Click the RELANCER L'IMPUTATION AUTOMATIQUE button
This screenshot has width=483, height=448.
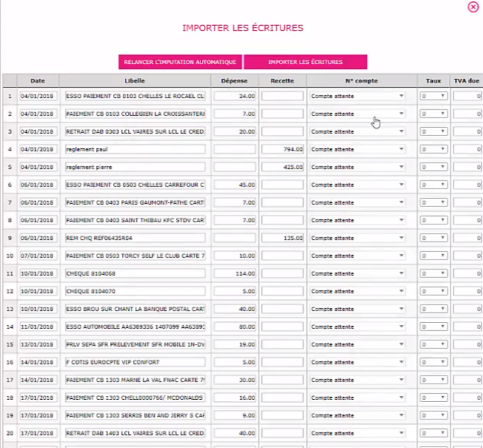click(179, 62)
